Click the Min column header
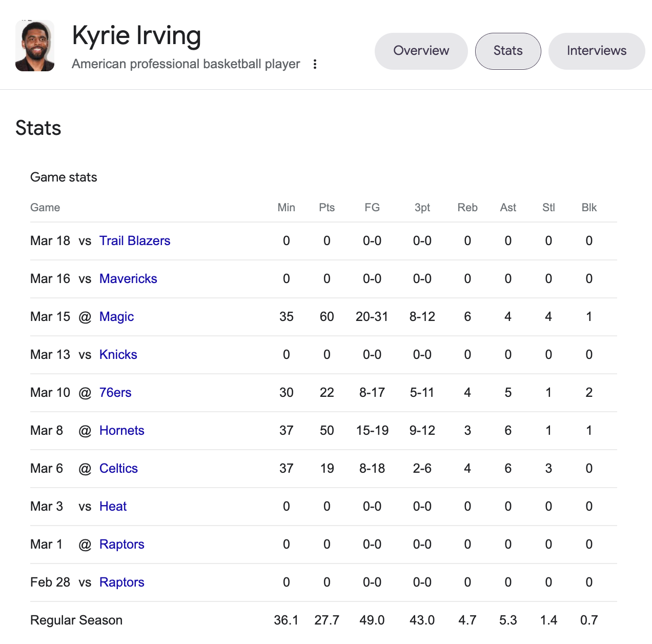 pyautogui.click(x=286, y=208)
